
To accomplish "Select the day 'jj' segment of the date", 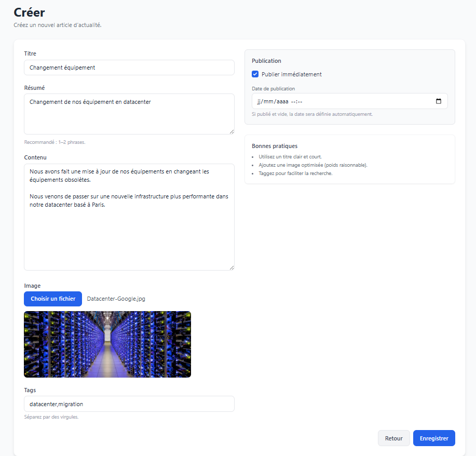I will click(x=260, y=101).
